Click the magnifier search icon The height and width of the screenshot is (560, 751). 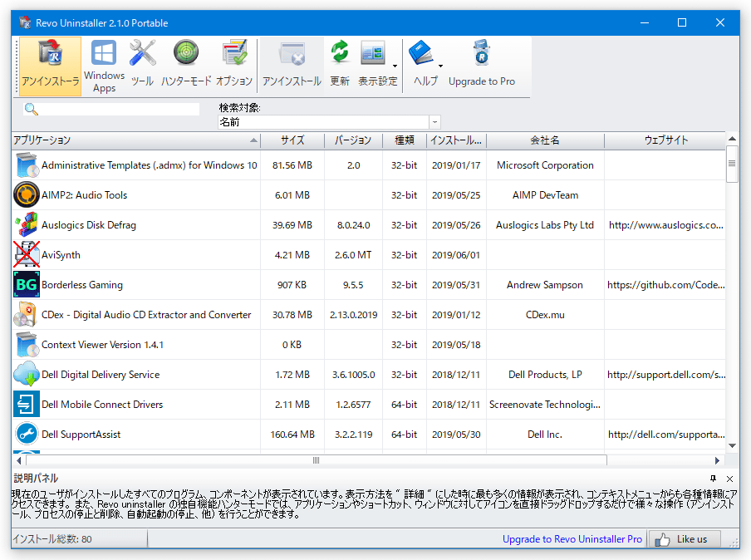tap(31, 109)
